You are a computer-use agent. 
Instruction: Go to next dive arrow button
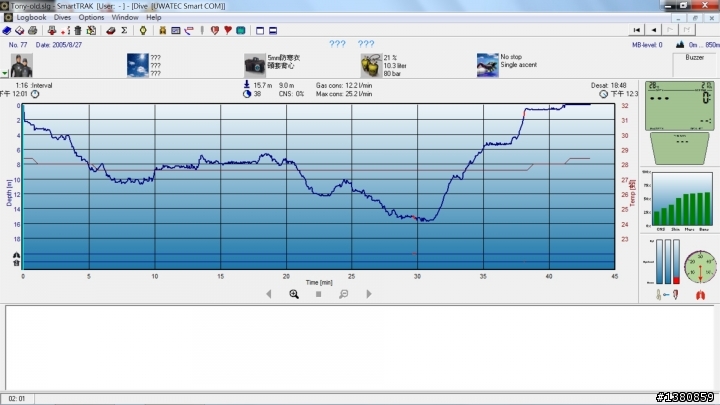point(670,30)
